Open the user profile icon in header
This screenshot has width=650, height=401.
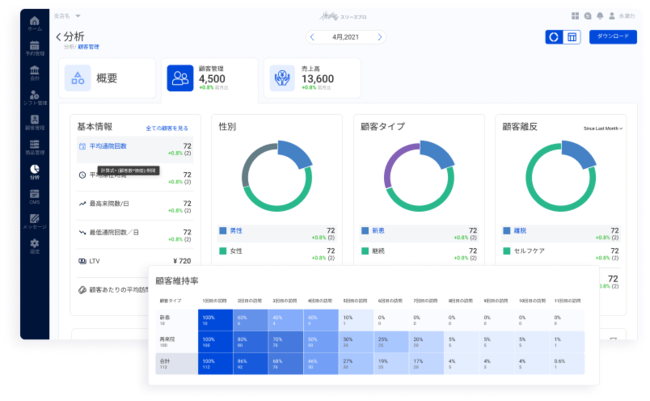(x=612, y=16)
